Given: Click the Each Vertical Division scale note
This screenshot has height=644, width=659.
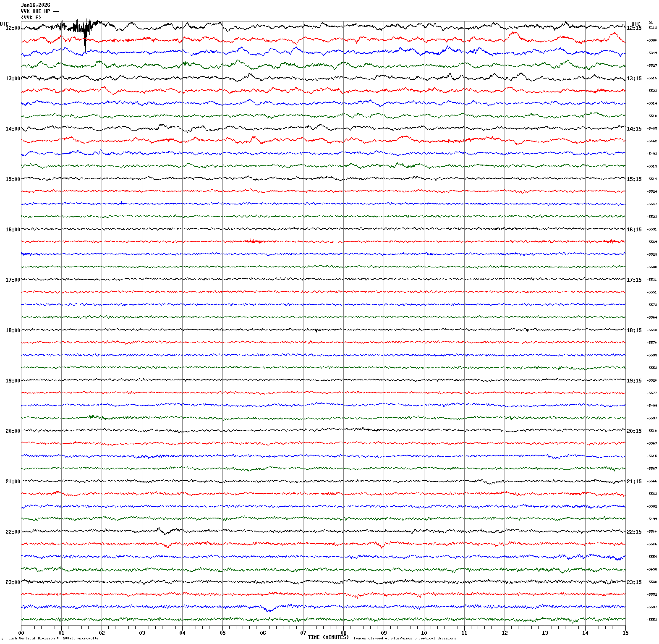Looking at the screenshot, I should (53, 639).
